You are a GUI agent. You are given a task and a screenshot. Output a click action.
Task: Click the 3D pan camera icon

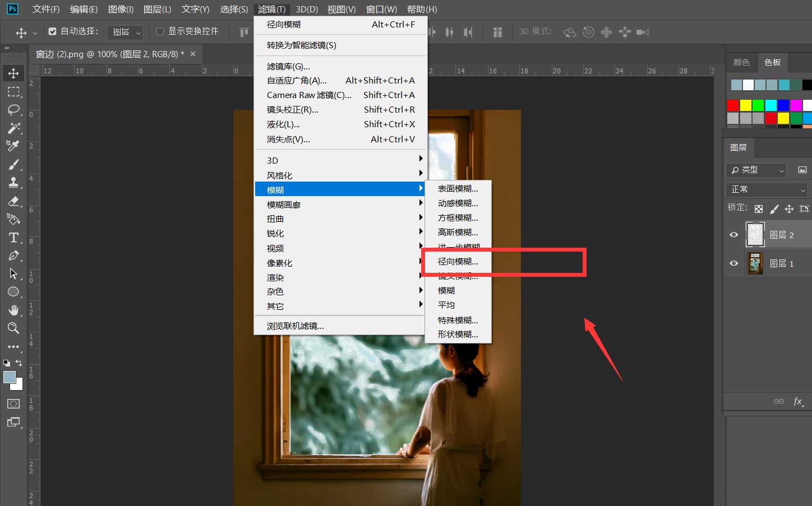(606, 32)
